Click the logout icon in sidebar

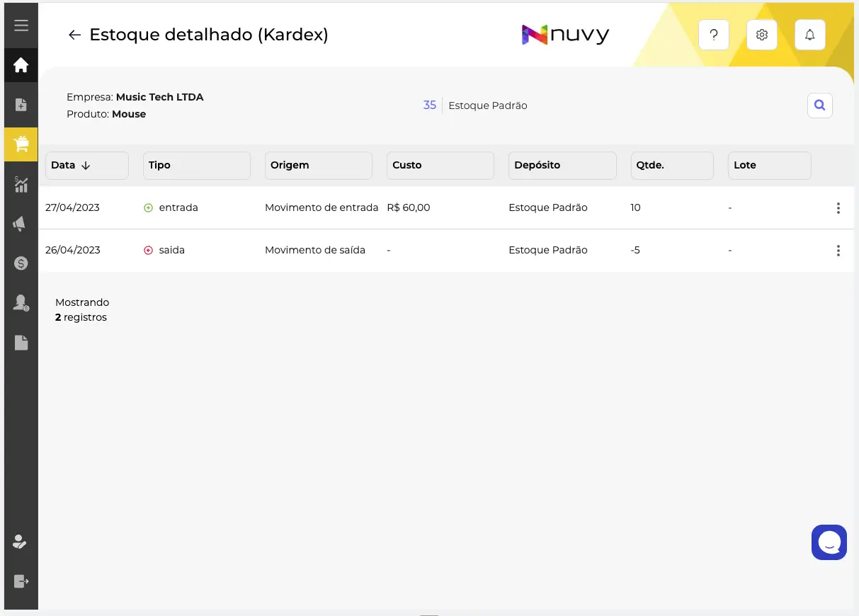[x=21, y=581]
